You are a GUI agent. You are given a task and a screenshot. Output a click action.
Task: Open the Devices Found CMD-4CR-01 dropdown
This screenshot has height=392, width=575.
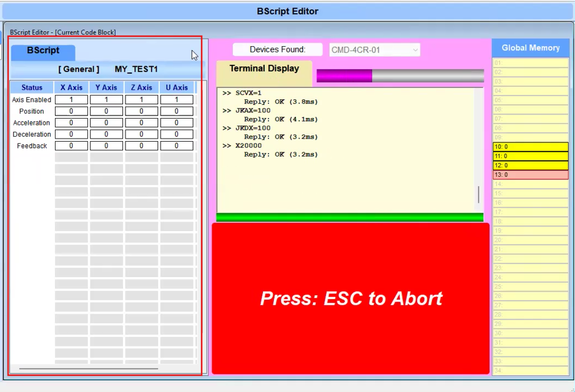tap(375, 49)
